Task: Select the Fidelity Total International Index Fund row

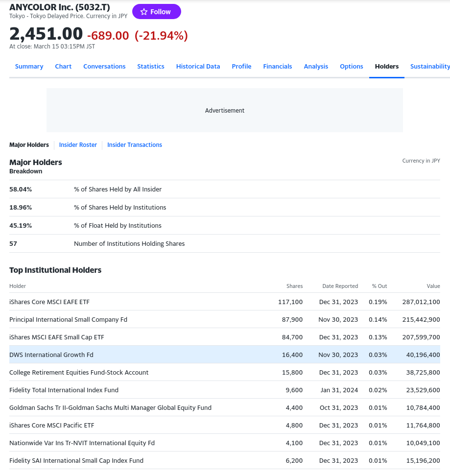Action: point(64,390)
